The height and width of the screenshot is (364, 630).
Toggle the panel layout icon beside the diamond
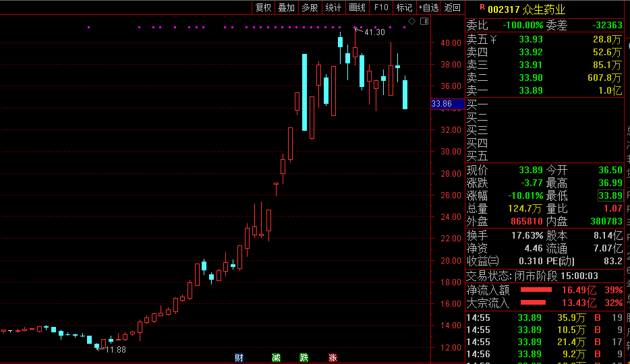[x=423, y=22]
